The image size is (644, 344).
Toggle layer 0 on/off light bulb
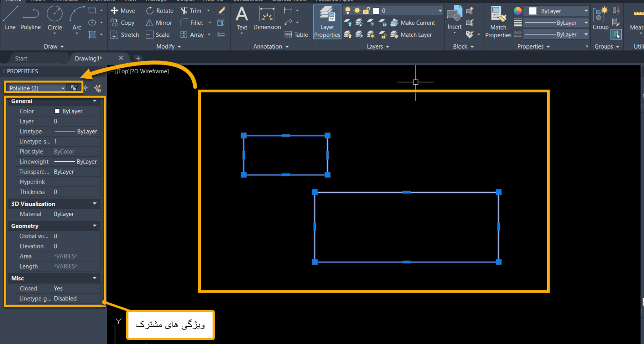pyautogui.click(x=348, y=10)
